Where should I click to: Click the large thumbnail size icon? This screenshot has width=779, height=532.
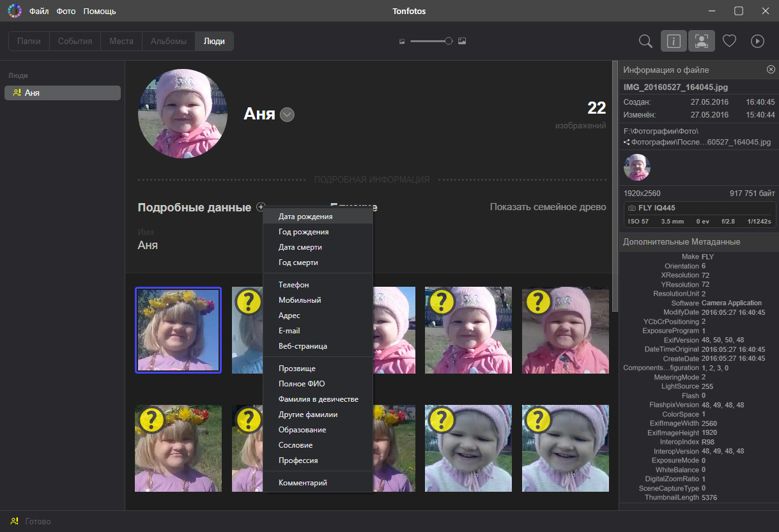point(462,42)
